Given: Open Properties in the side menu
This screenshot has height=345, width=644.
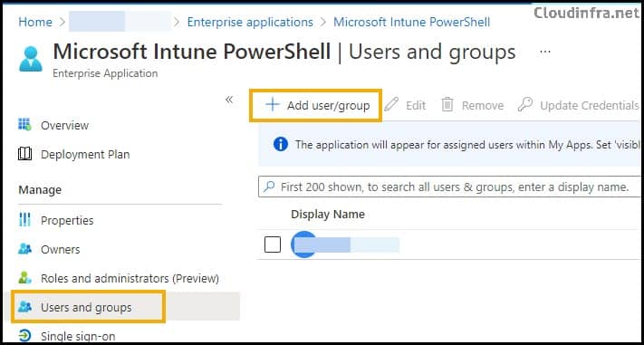Looking at the screenshot, I should click(67, 221).
